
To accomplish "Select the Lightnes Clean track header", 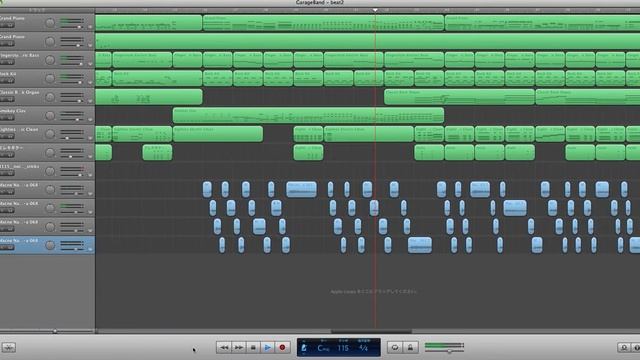I will (47, 134).
